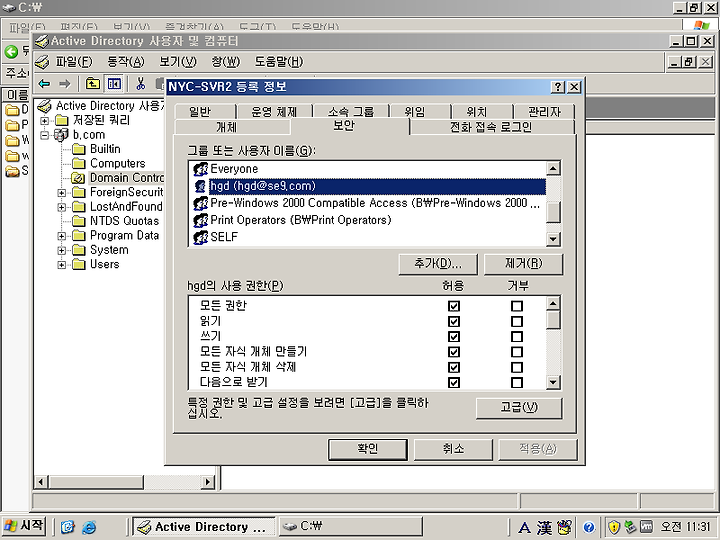Open the 동작(A) menu
Image resolution: width=720 pixels, height=540 pixels.
tap(126, 62)
